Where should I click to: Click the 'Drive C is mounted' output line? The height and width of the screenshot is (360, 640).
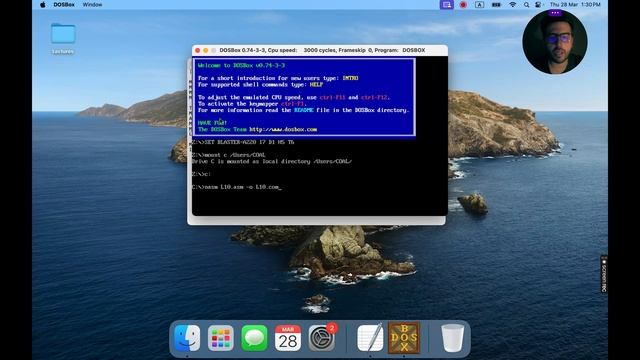pos(272,162)
